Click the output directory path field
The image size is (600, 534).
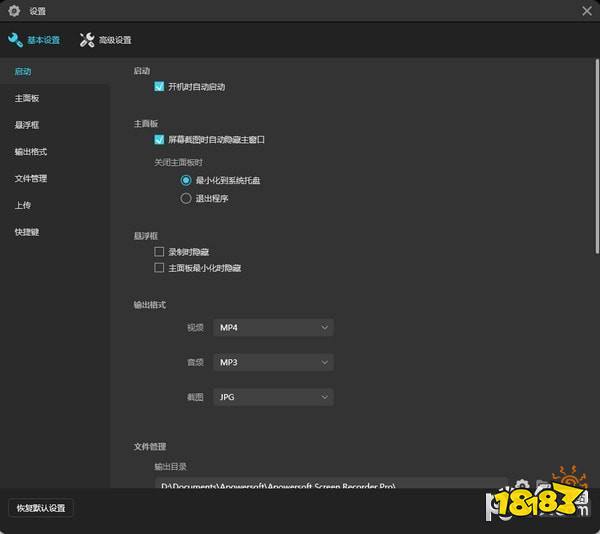click(x=331, y=483)
